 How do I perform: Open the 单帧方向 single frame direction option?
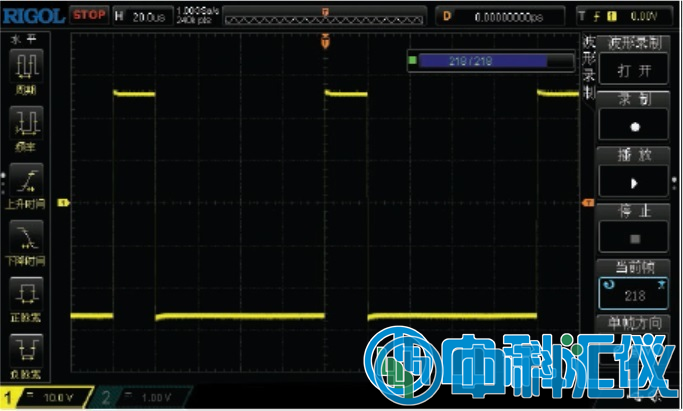634,322
